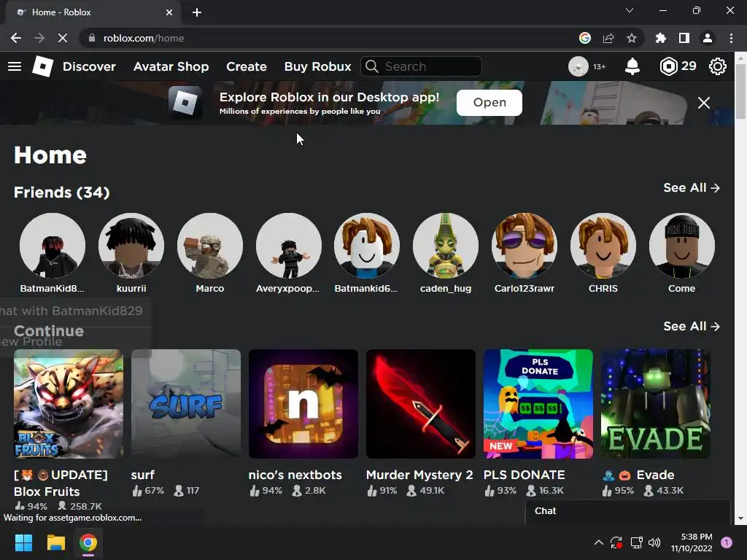
Task: Go to the Create page
Action: coord(247,66)
